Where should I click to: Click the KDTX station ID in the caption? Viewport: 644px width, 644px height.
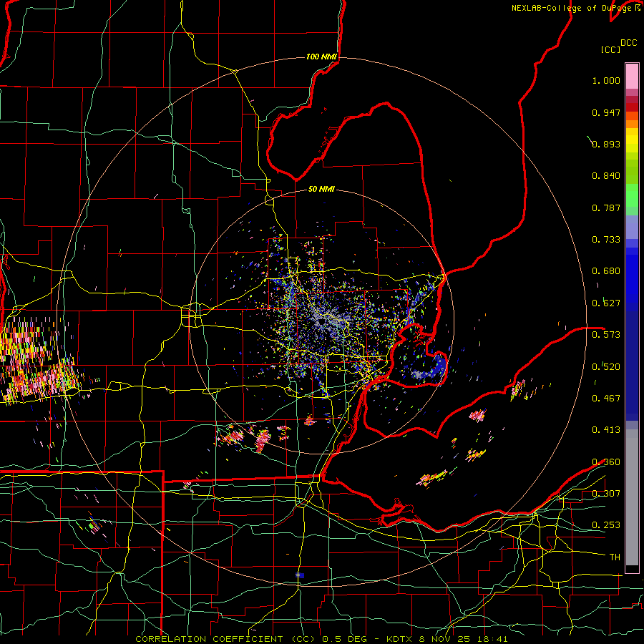click(x=401, y=639)
